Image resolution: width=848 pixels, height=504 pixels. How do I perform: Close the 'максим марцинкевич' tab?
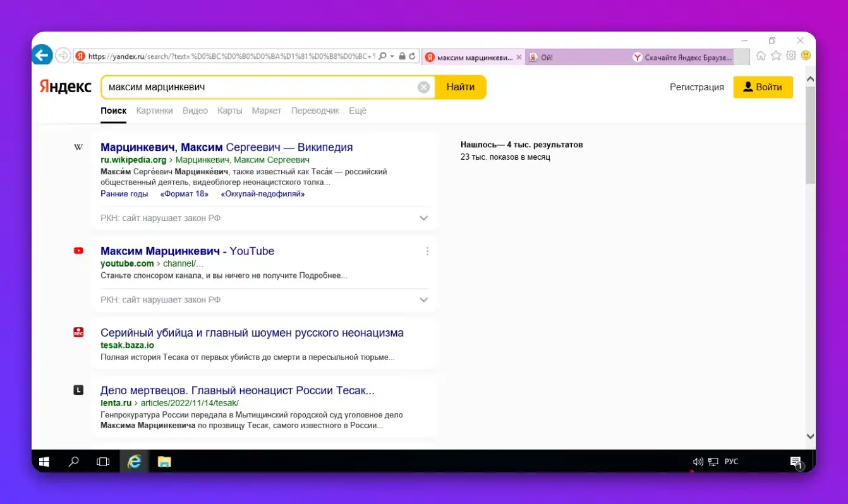coord(519,57)
